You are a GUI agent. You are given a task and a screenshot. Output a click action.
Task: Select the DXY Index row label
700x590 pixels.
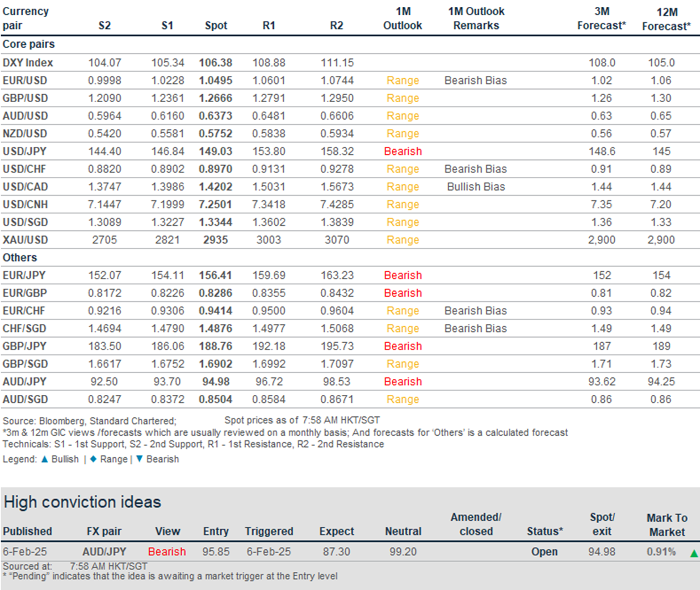28,62
